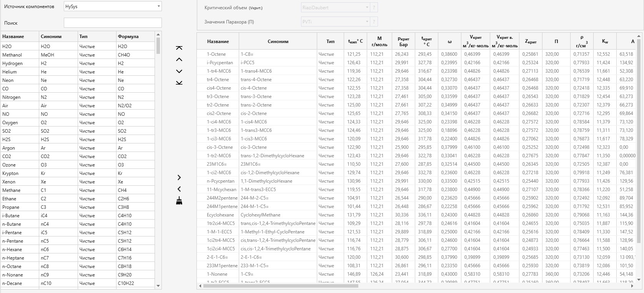The height and width of the screenshot is (293, 644).
Task: Sort right table by Синоним header
Action: coord(278,42)
